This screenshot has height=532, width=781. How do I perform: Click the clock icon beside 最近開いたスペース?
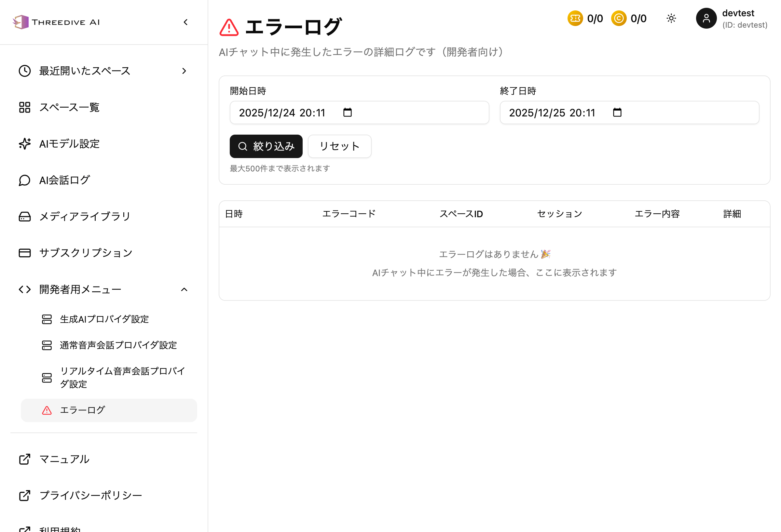click(24, 71)
